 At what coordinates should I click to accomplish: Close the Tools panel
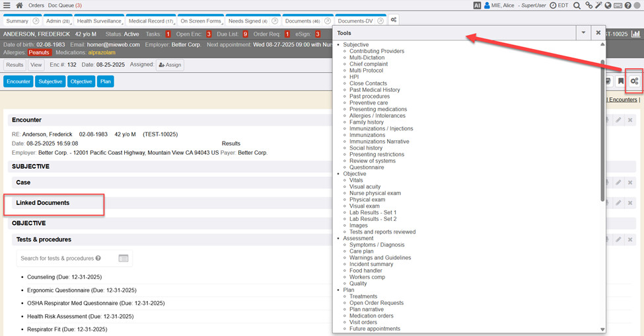coord(598,32)
